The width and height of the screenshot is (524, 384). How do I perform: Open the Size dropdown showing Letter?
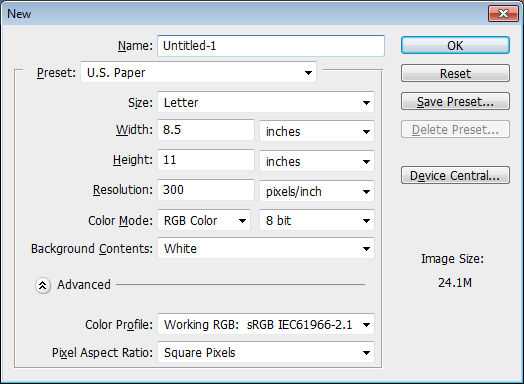266,103
